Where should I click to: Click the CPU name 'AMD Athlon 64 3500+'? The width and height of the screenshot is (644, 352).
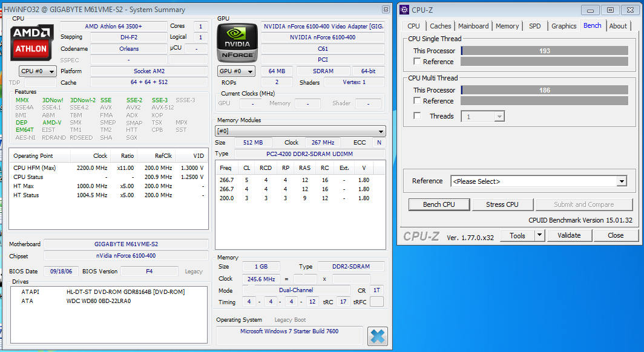tap(113, 26)
